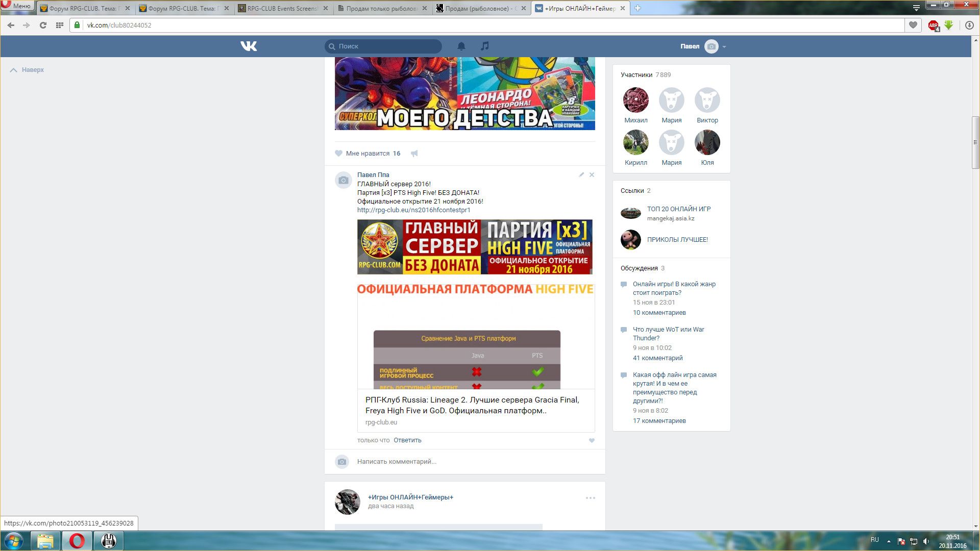The image size is (980, 551).
Task: Click the AdBlock extension icon
Action: [x=933, y=26]
